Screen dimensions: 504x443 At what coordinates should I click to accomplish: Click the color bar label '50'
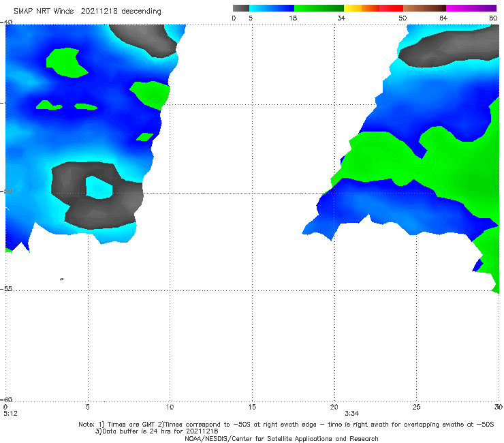pos(403,18)
